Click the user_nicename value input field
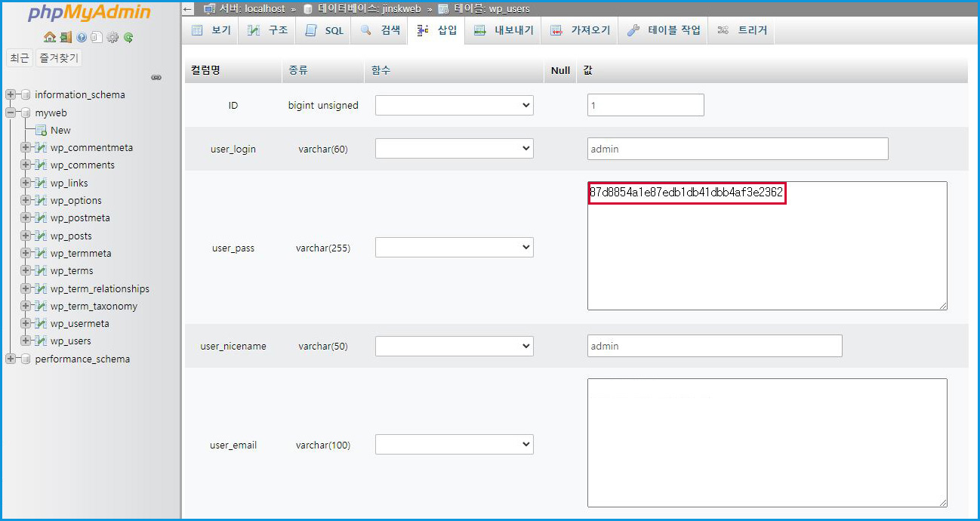The height and width of the screenshot is (521, 980). click(714, 346)
